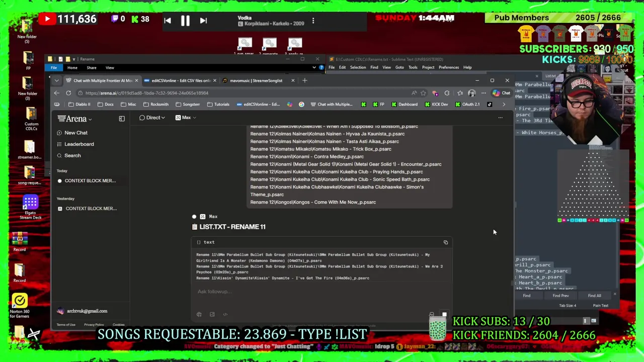This screenshot has height=362, width=644.
Task: Open the Google bookmark icon
Action: pyautogui.click(x=301, y=105)
